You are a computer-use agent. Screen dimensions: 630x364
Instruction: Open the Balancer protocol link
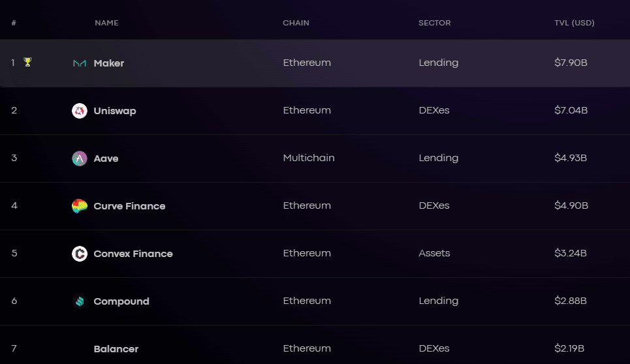click(x=116, y=349)
